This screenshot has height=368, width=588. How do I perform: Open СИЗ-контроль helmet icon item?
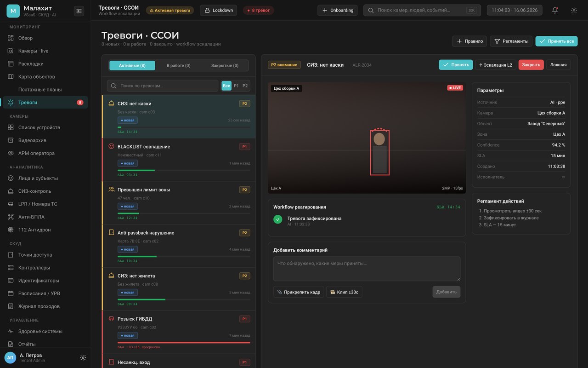click(x=11, y=191)
